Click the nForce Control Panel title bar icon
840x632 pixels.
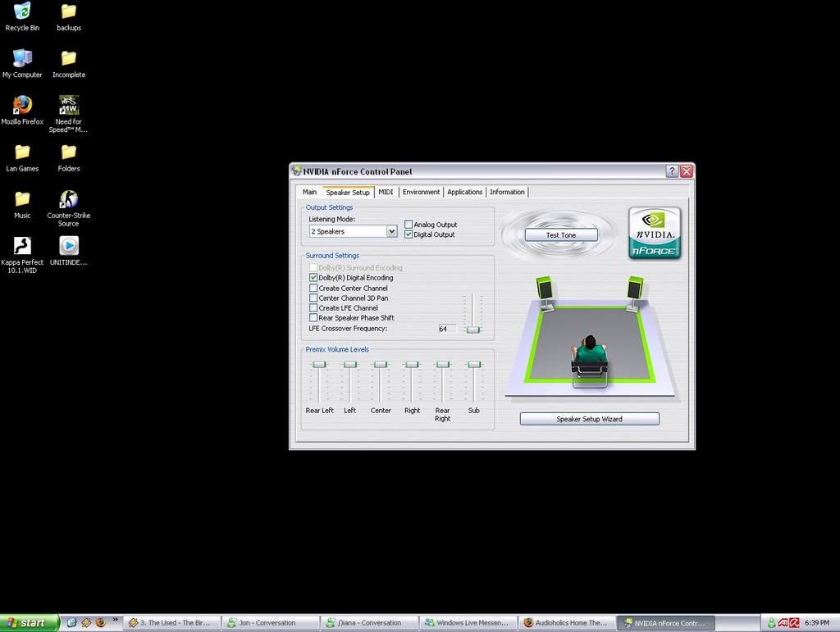296,171
